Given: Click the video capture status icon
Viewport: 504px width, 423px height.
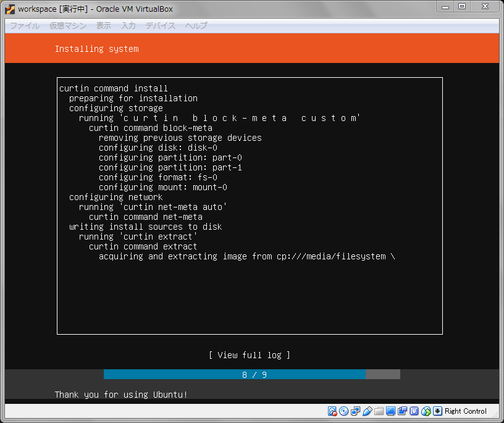Looking at the screenshot, I should pos(402,411).
